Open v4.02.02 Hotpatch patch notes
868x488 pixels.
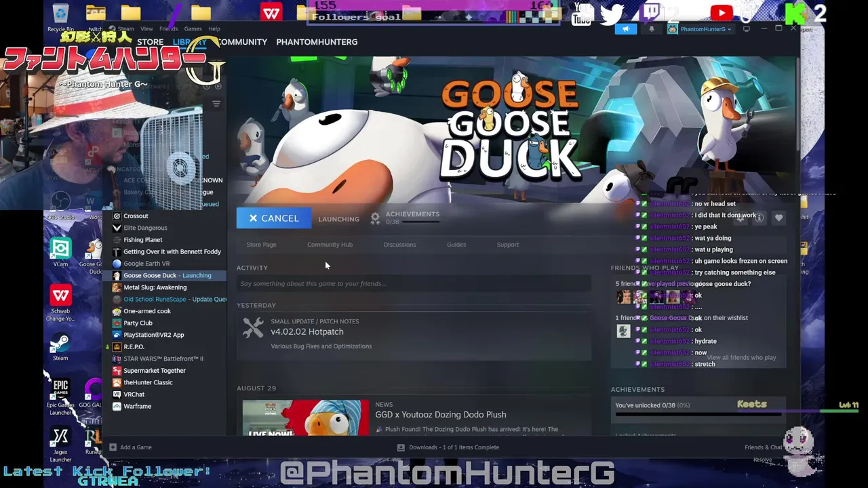coord(307,331)
